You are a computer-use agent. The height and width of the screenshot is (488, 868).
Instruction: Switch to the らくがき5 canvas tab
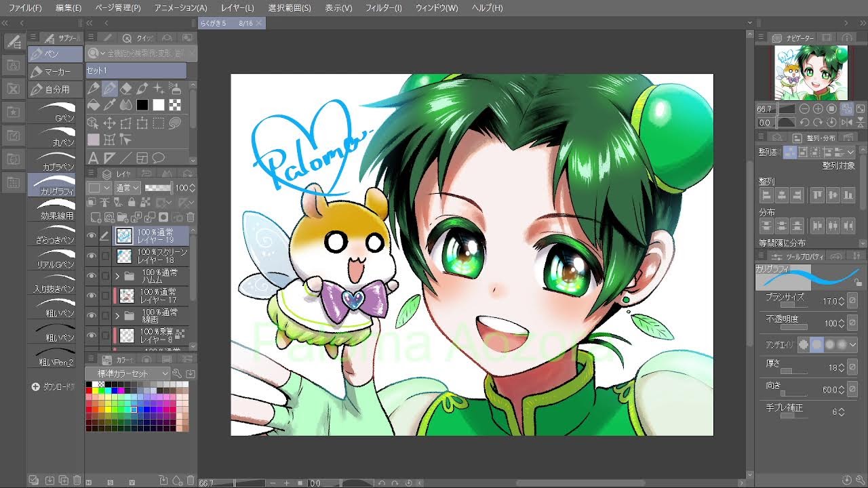tap(231, 23)
